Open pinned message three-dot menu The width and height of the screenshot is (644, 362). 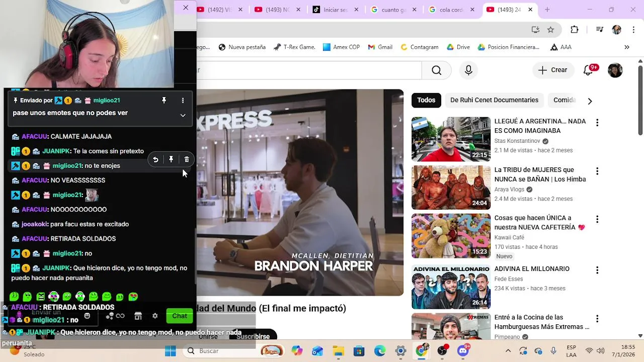[x=183, y=101]
